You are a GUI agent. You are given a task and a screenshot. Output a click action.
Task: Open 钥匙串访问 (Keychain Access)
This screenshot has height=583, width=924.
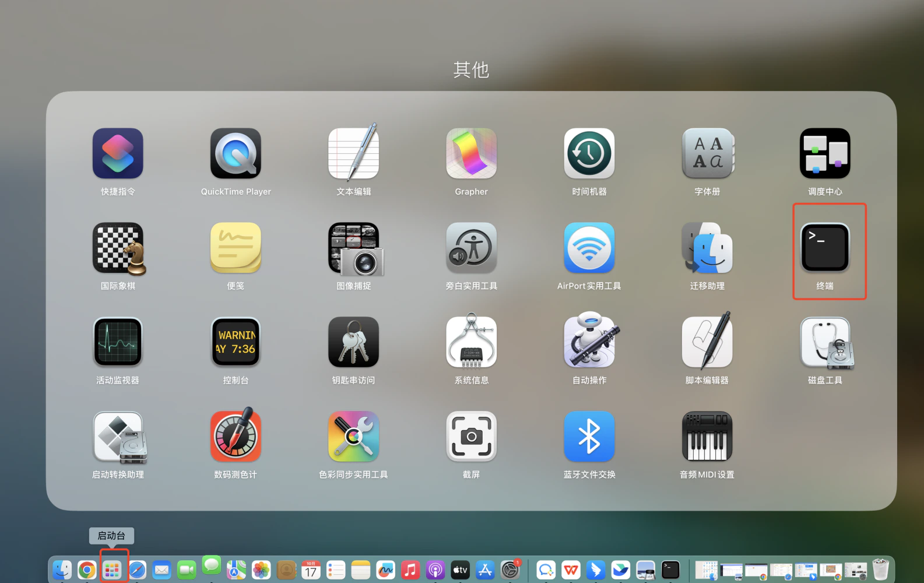click(x=353, y=342)
